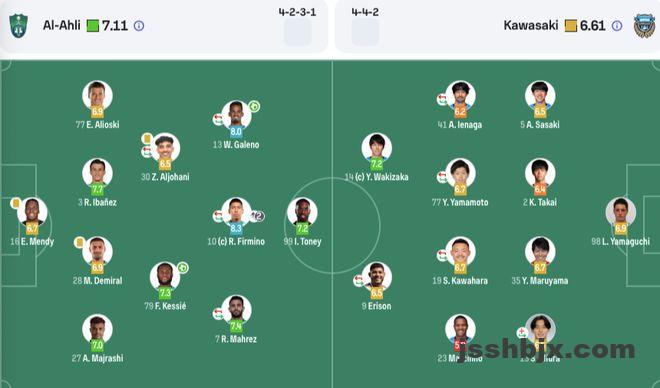Image resolution: width=660 pixels, height=388 pixels.
Task: Click the info icon beside Kawasaki rating 6.61
Action: [x=617, y=26]
